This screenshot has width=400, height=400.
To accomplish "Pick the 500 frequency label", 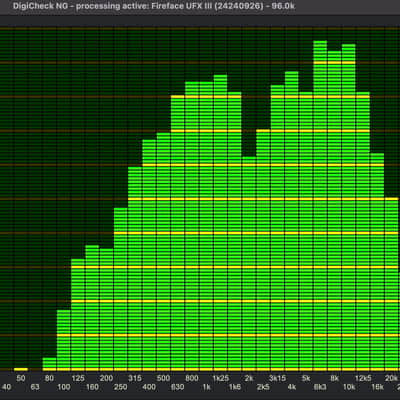I will [x=163, y=378].
